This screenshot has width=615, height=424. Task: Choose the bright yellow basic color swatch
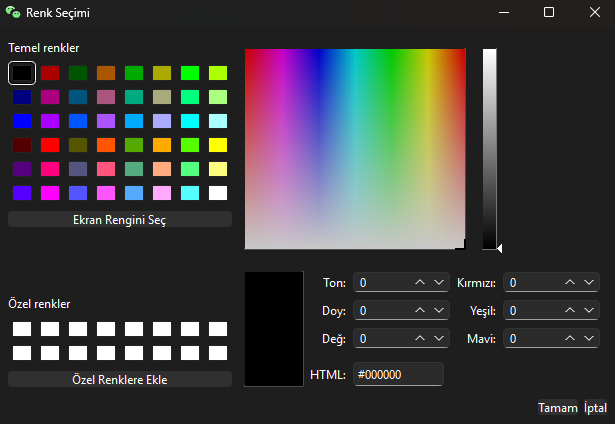point(218,145)
